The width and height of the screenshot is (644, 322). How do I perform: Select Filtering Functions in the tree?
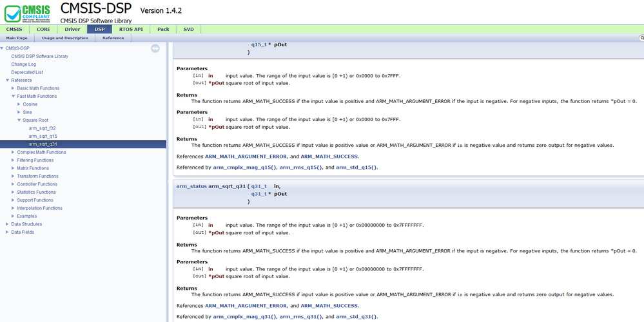(35, 160)
